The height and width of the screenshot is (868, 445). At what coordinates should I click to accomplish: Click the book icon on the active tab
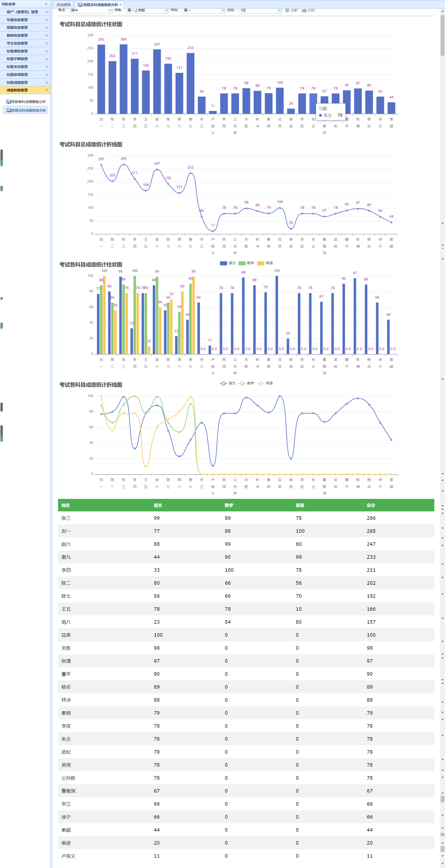[80, 5]
